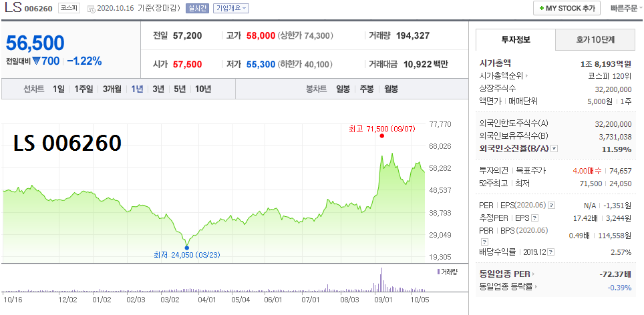Viewport: 644px width, 315px height.
Task: Click the 코스피 market badge
Action: point(69,8)
